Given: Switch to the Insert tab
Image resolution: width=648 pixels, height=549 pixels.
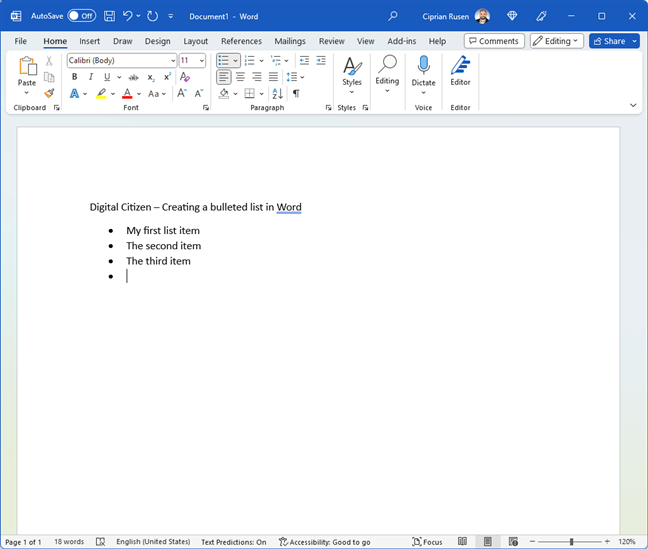Looking at the screenshot, I should [x=89, y=41].
